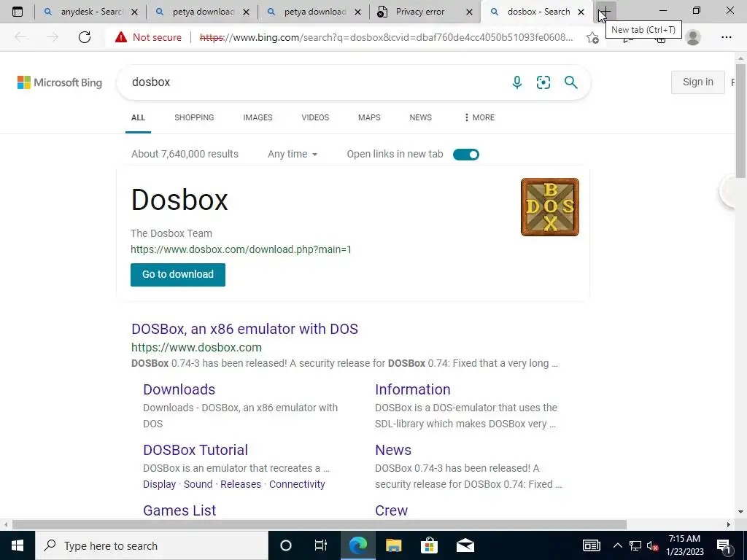Viewport: 747px width, 560px height.
Task: Click the Go to download button
Action: [x=178, y=275]
